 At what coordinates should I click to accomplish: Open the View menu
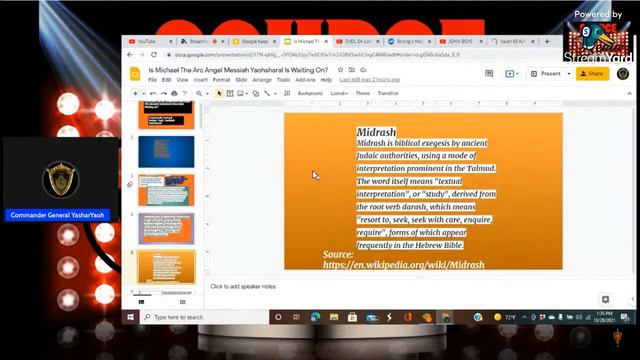click(x=182, y=80)
